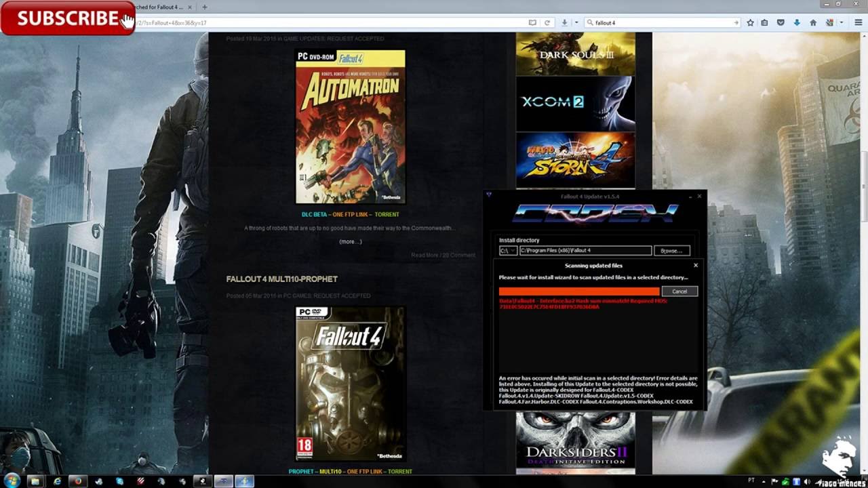Open the DLC BETA link
Screen dimensions: 868x488
(314, 214)
